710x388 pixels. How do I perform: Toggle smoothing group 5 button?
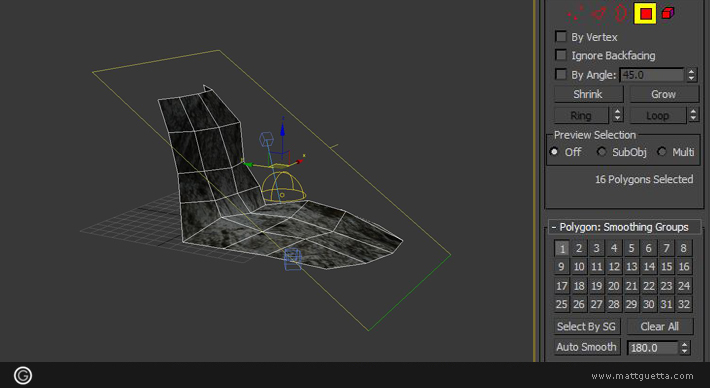[x=631, y=248]
